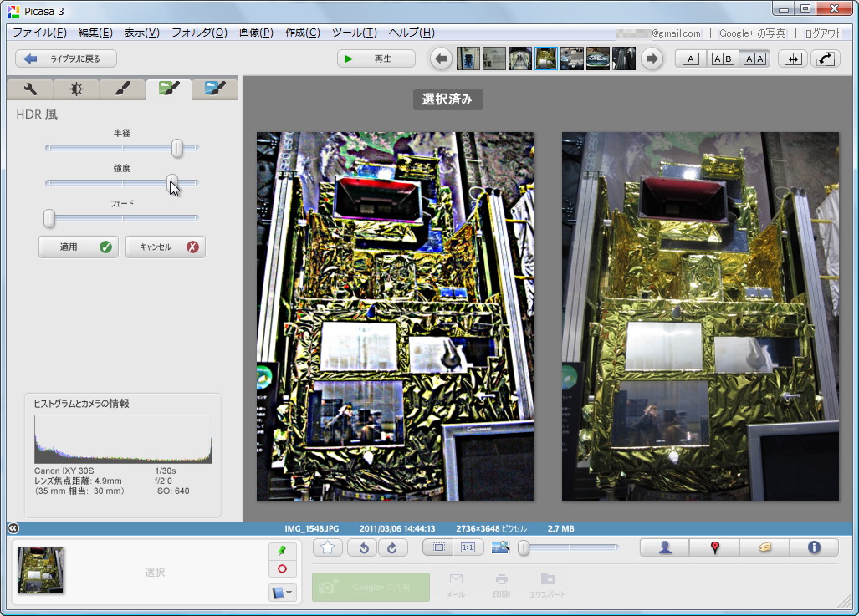
Task: Switch to the lighting adjustments tab
Action: pyautogui.click(x=76, y=89)
